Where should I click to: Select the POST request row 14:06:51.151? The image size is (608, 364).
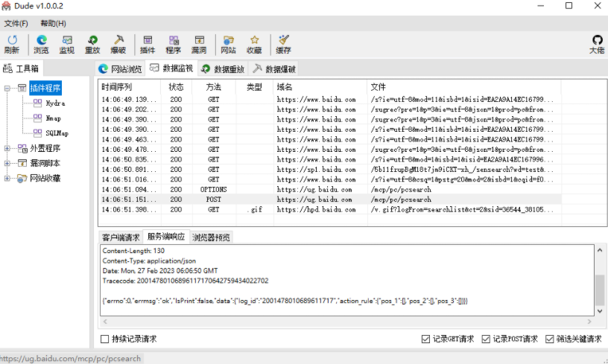click(329, 199)
